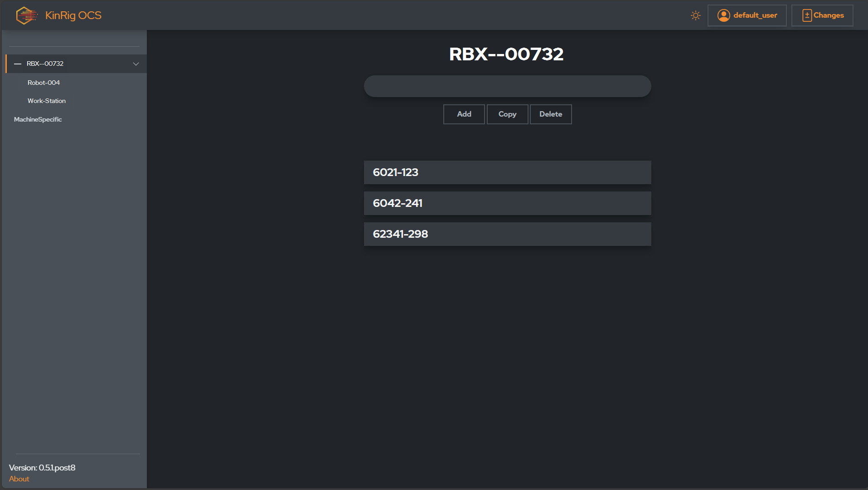
Task: Click the user avatar icon in header
Action: 724,15
